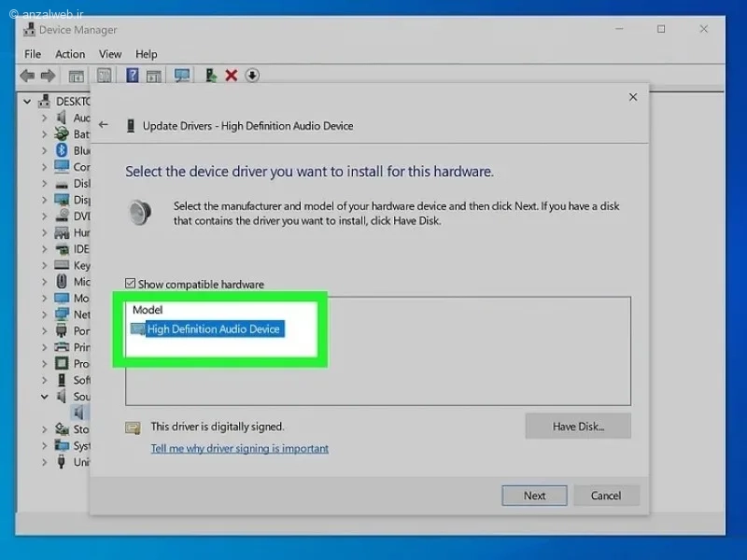Viewport: 747px width, 560px height.
Task: Open the driver signing importance link
Action: tap(240, 449)
